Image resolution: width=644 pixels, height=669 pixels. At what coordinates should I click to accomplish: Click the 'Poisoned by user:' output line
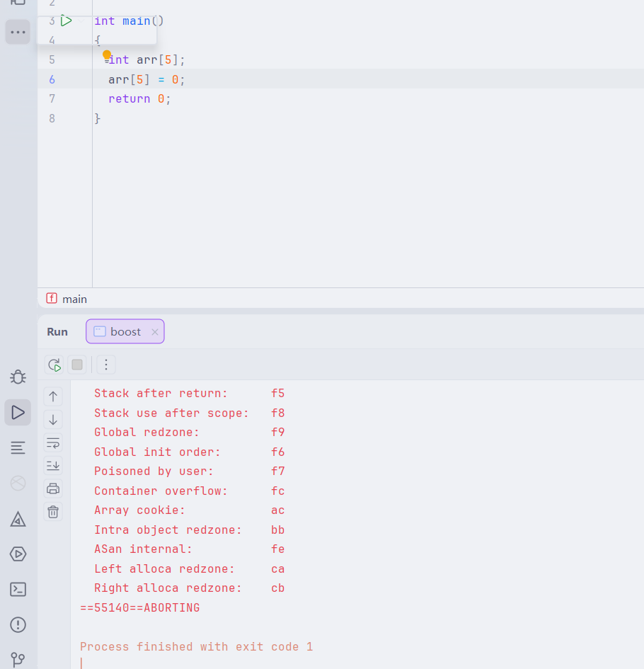click(x=190, y=471)
